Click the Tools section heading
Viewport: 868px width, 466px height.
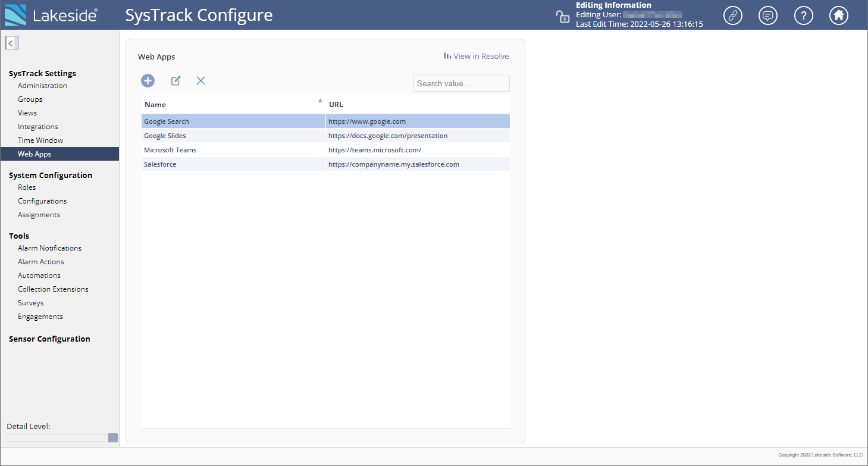pyautogui.click(x=19, y=236)
